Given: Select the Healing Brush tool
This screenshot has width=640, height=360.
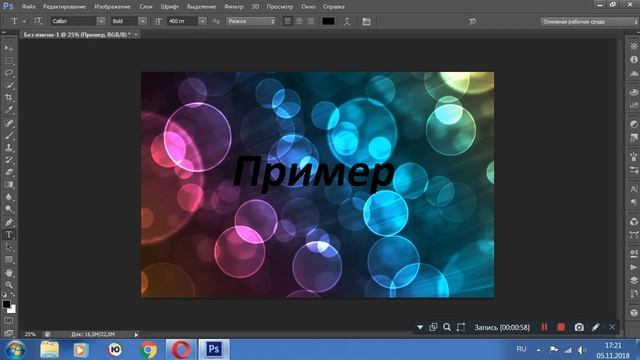Looking at the screenshot, I should pos(9,123).
